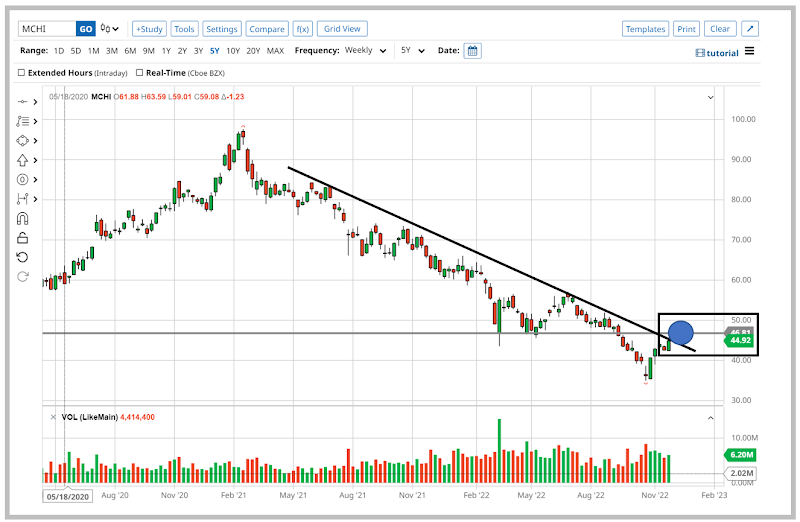Click the lock drawings icon

coord(23,238)
